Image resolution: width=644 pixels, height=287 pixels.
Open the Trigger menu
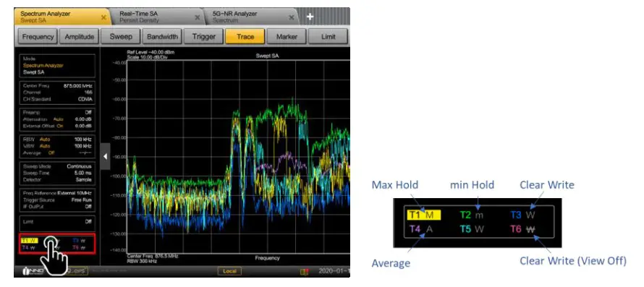pyautogui.click(x=204, y=37)
